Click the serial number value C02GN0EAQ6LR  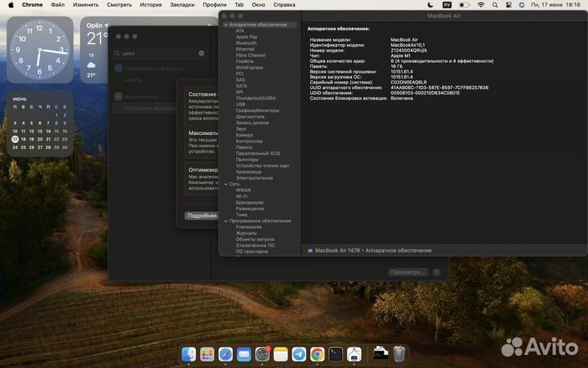click(408, 83)
